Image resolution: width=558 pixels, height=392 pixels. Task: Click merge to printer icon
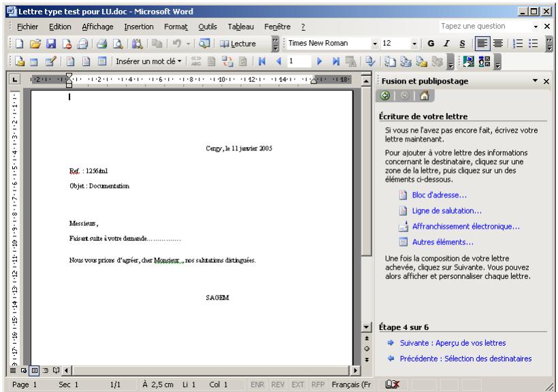point(406,62)
